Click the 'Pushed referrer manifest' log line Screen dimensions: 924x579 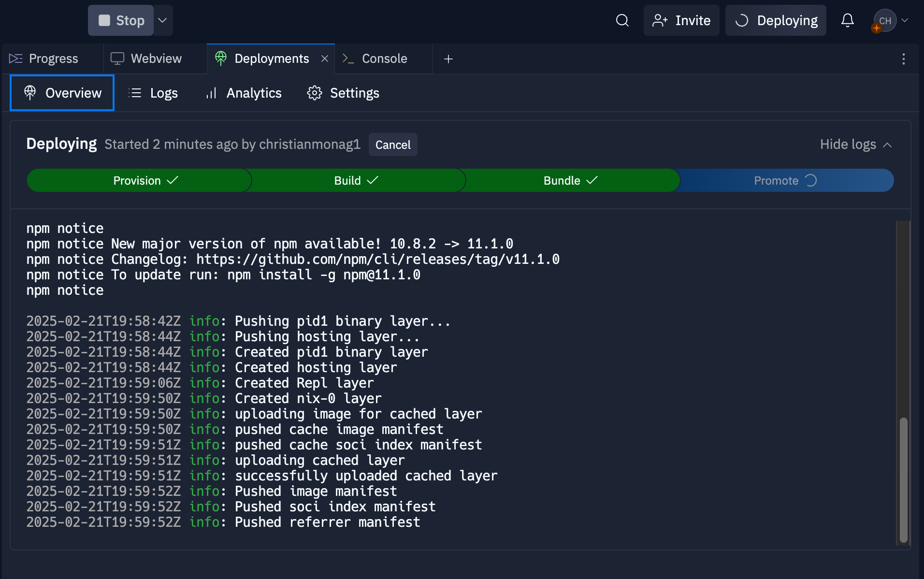point(223,522)
